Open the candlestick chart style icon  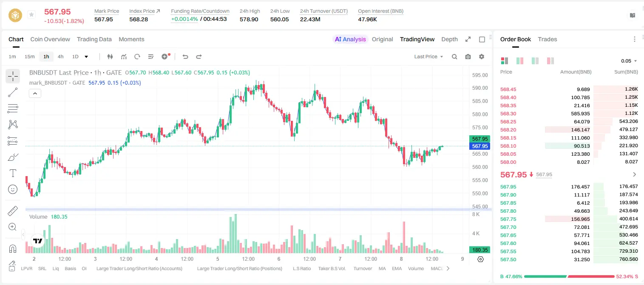110,57
